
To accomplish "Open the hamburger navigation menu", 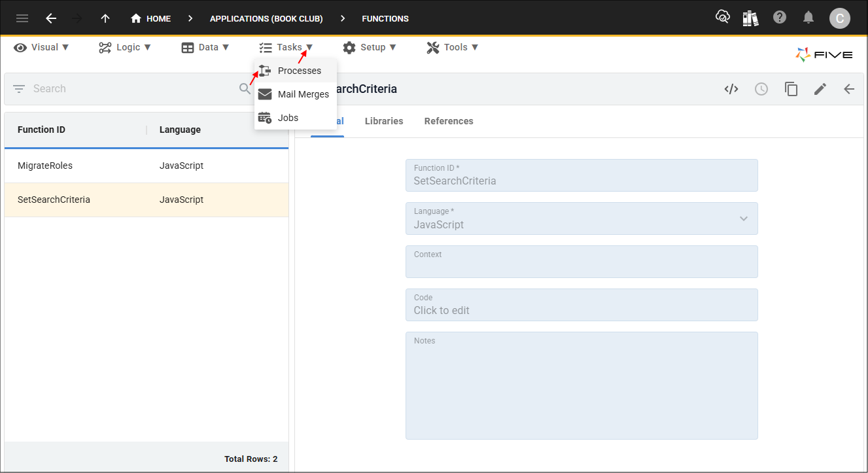I will pos(22,18).
